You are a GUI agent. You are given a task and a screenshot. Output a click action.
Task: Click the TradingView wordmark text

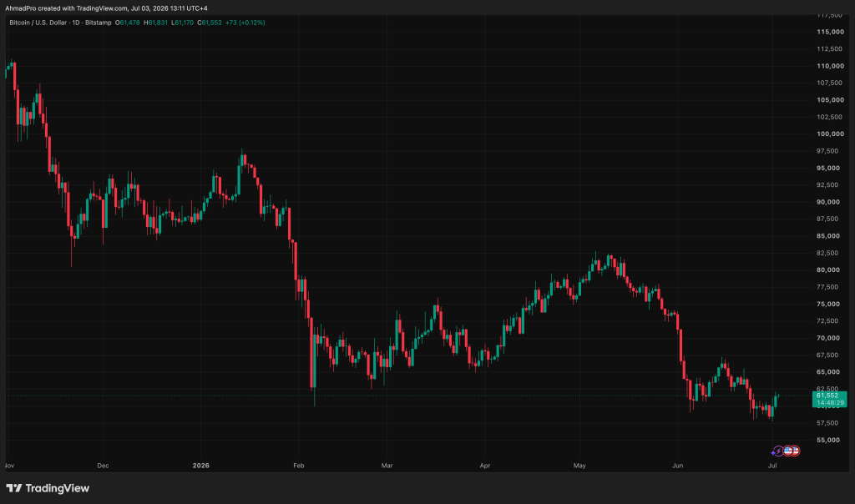[x=58, y=488]
